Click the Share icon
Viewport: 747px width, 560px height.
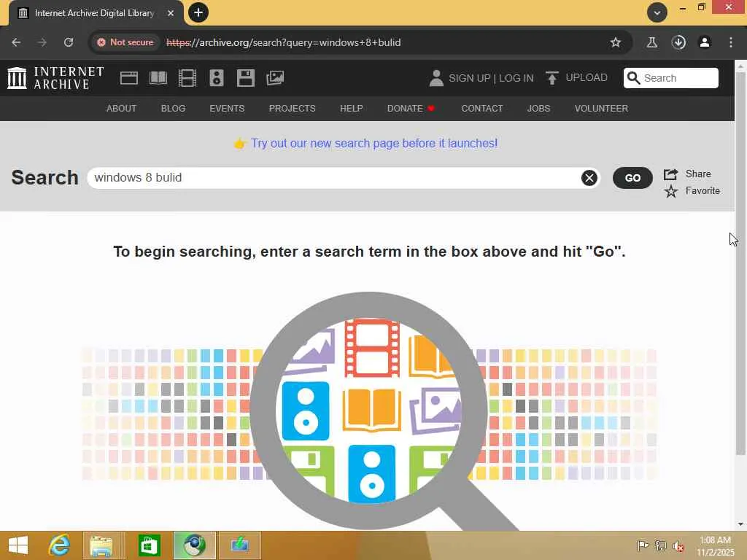click(x=671, y=174)
